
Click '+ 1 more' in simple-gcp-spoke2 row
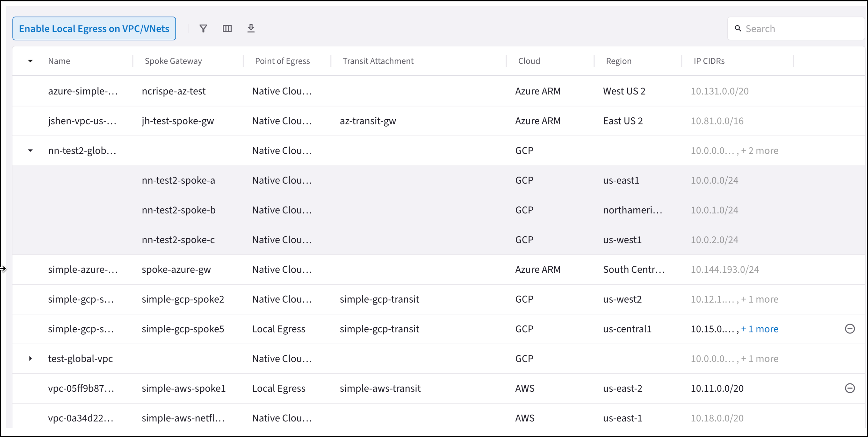point(760,299)
